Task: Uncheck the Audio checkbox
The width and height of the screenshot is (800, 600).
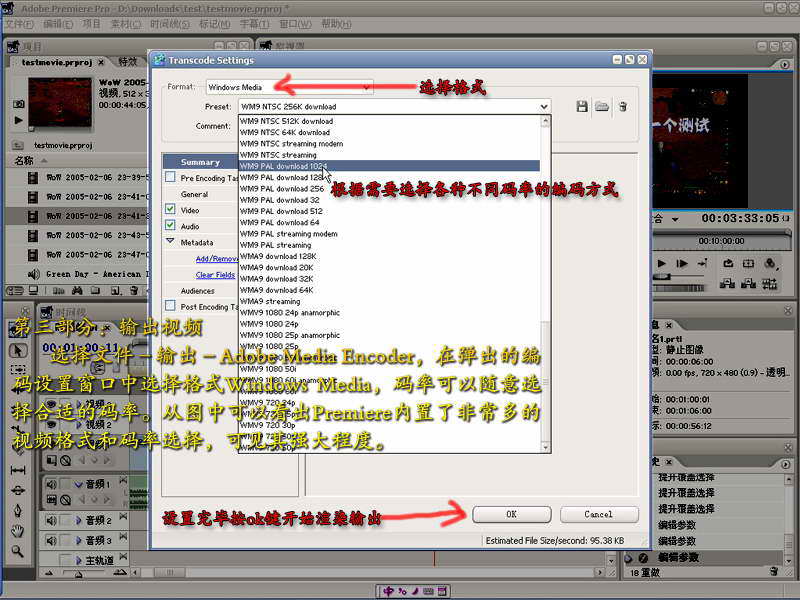Action: (170, 225)
